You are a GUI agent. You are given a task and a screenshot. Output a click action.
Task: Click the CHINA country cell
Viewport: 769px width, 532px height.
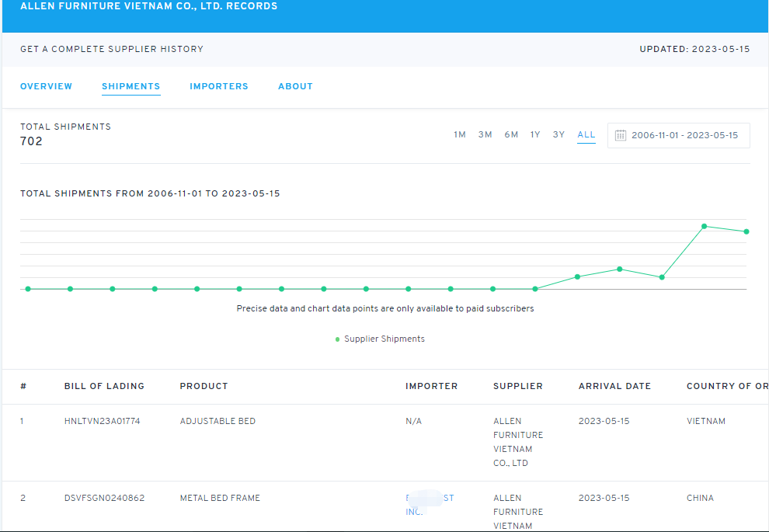pos(700,498)
